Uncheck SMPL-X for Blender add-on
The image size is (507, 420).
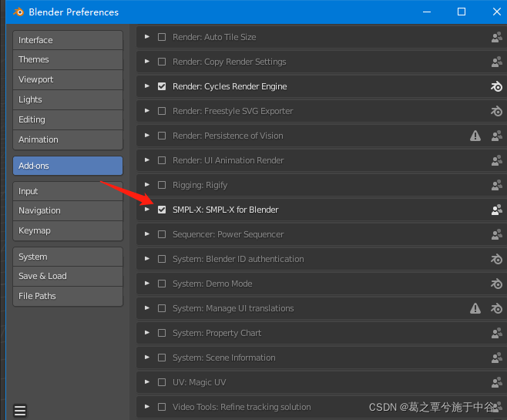tap(162, 210)
